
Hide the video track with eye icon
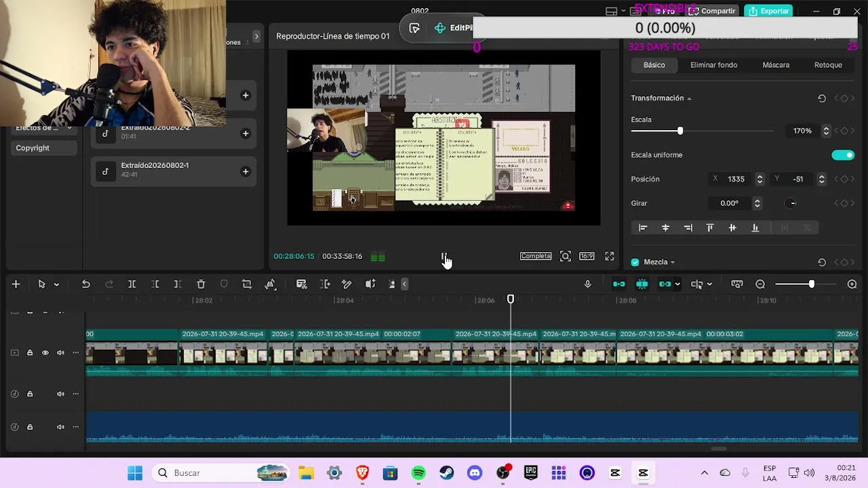click(x=45, y=352)
